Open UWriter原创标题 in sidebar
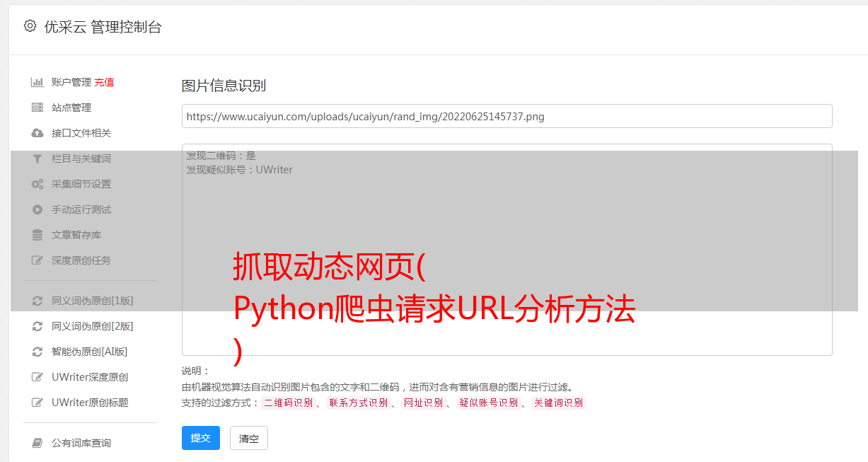The height and width of the screenshot is (462, 868). [x=90, y=403]
